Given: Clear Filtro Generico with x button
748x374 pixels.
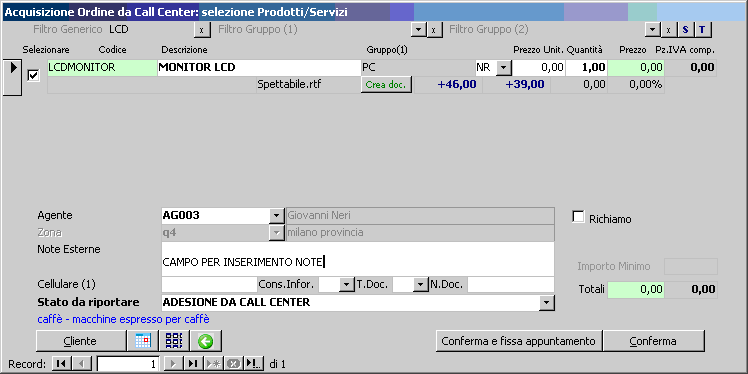Looking at the screenshot, I should (x=202, y=30).
